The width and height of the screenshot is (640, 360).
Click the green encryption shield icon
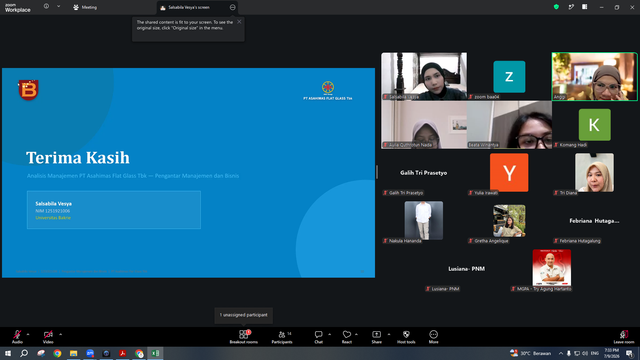(556, 7)
